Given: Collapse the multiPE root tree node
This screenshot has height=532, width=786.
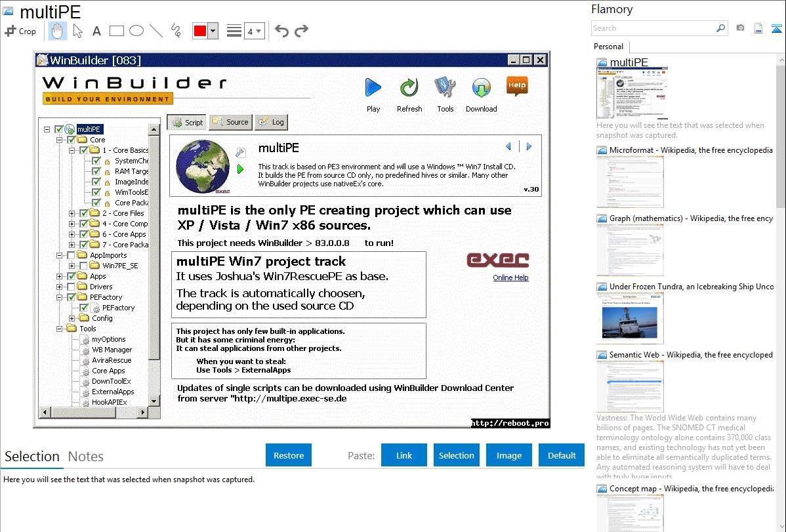Looking at the screenshot, I should coord(47,129).
